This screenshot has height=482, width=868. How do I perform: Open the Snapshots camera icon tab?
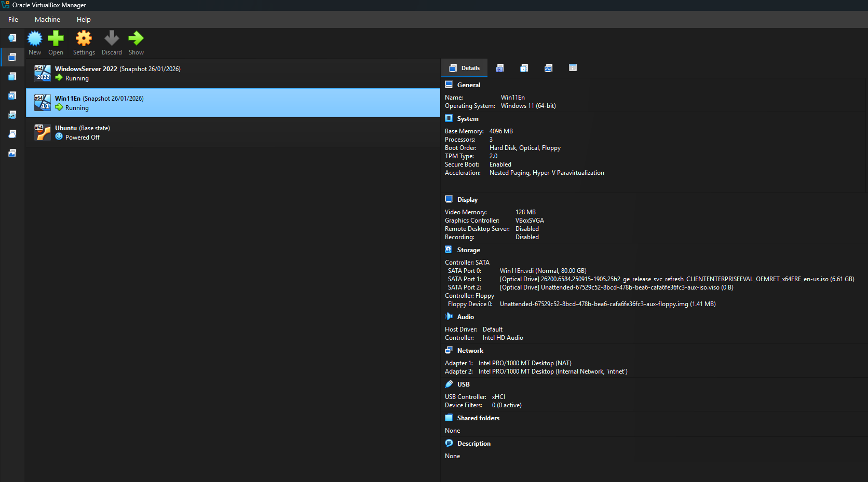pyautogui.click(x=500, y=68)
